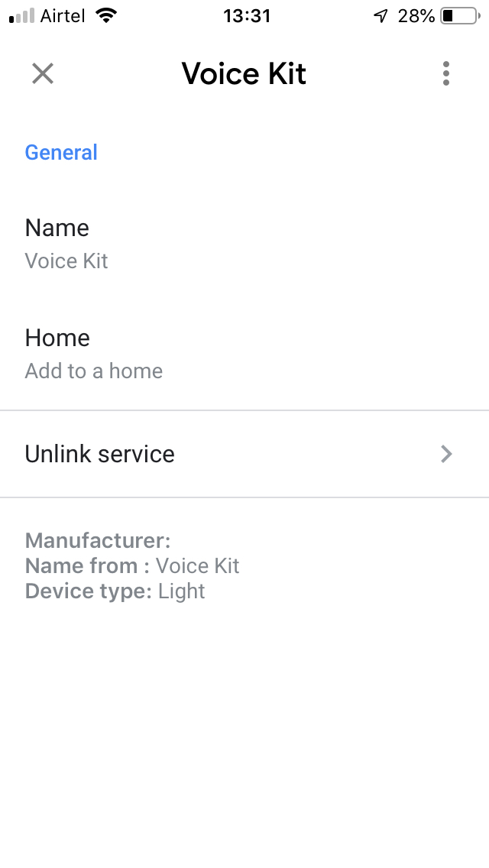Tap the location arrow status icon
Image resolution: width=489 pixels, height=868 pixels.
(381, 16)
